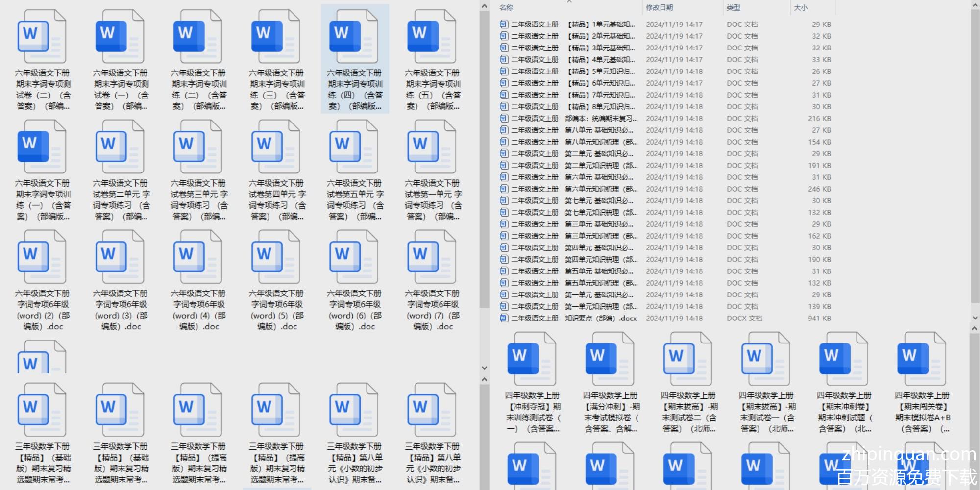
Task: Pick the Word icon of 期末字词专项训练（三）
Action: (275, 37)
